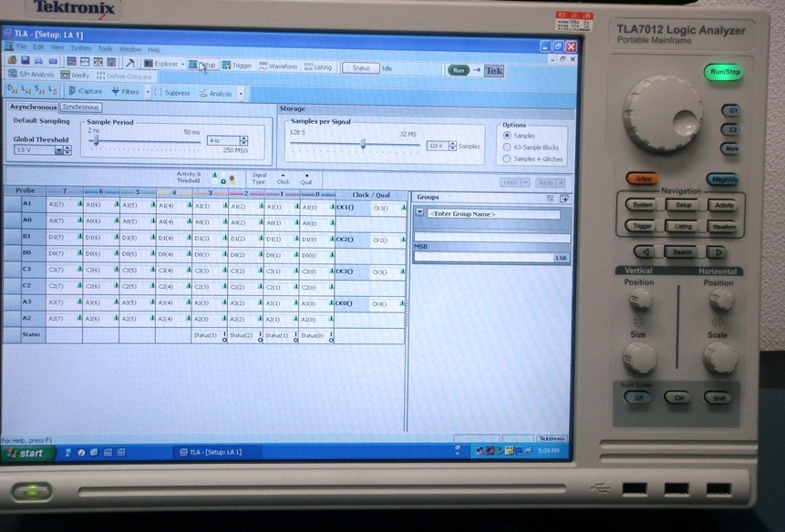Select the Samples + Glitches radio option
This screenshot has width=785, height=532.
click(x=507, y=159)
